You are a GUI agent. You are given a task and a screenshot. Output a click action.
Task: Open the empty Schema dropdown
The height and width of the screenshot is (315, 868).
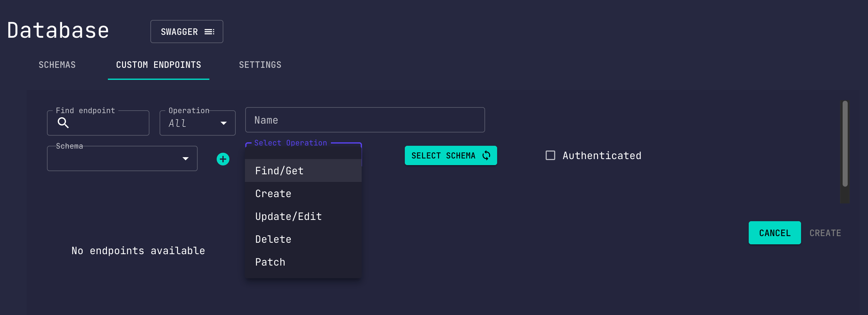[122, 158]
